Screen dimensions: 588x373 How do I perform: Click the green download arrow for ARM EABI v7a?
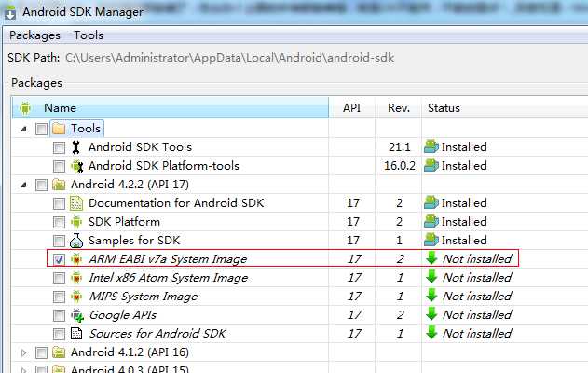[x=432, y=258]
